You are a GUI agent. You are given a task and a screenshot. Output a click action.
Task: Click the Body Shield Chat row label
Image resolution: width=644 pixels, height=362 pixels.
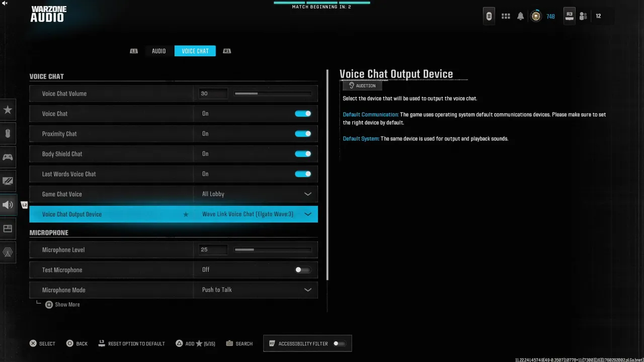point(62,154)
